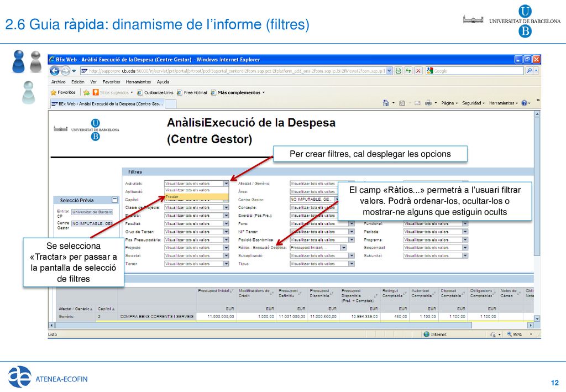Open the Període filter dropdown
Image resolution: width=566 pixels, height=392 pixels.
pos(465,232)
